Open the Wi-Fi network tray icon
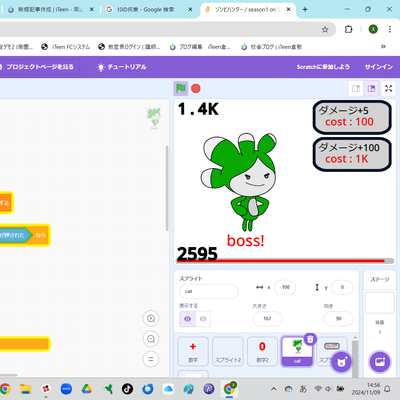Viewport: 400px width, 400px height. (318, 389)
